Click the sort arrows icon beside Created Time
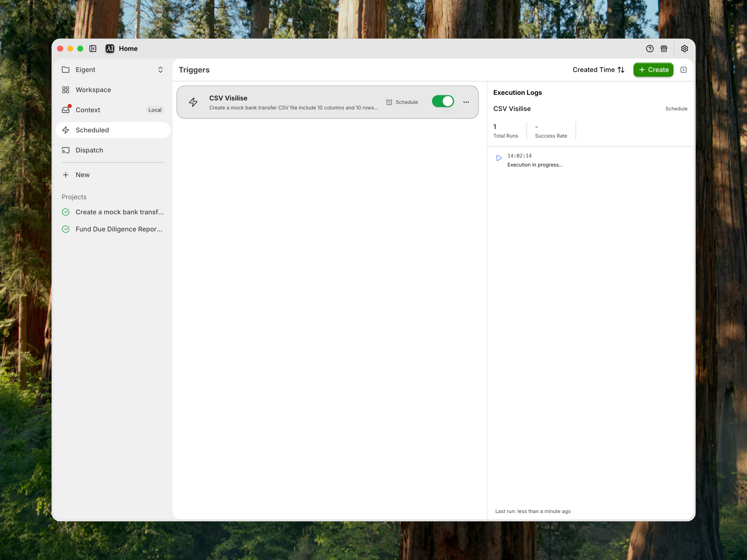The width and height of the screenshot is (747, 560). [x=621, y=70]
